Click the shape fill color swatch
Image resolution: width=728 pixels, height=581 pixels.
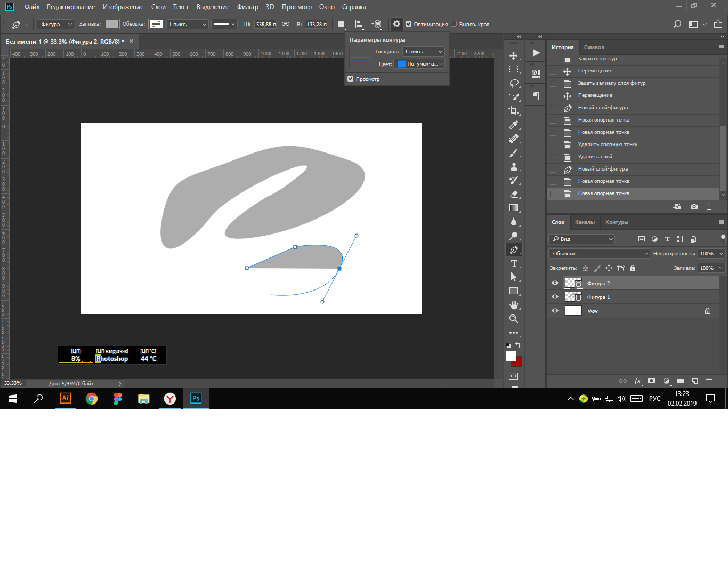click(x=112, y=24)
